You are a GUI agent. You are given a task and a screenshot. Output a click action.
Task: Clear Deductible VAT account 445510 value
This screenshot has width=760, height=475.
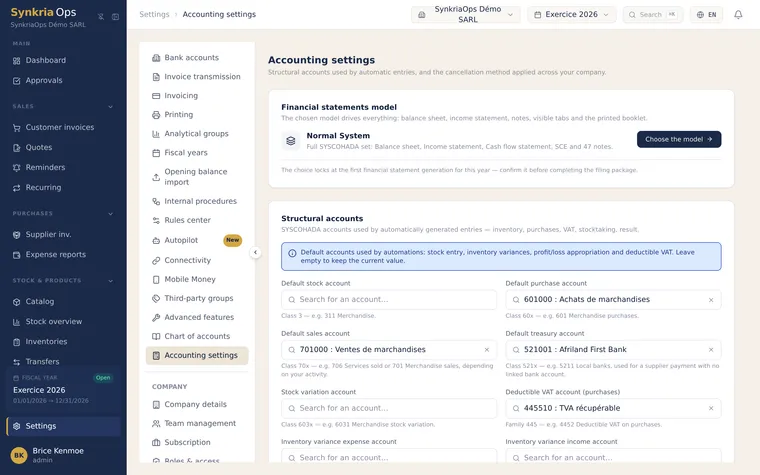click(711, 409)
